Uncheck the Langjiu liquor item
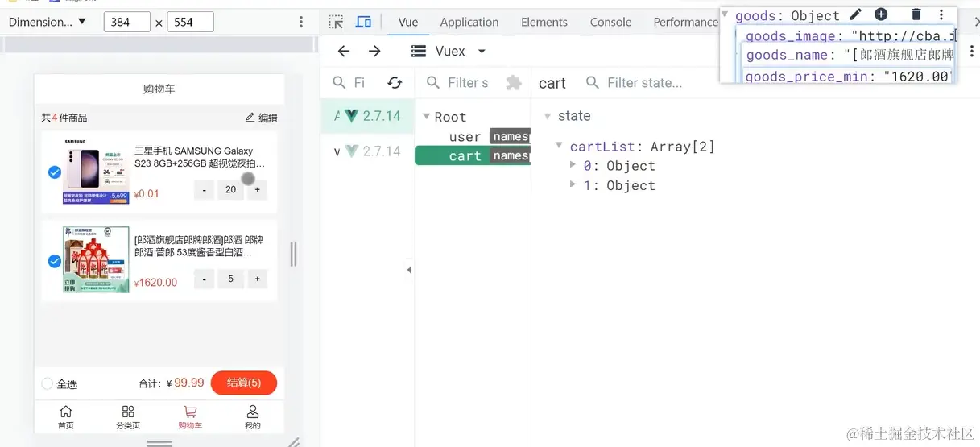Image resolution: width=980 pixels, height=447 pixels. [55, 261]
